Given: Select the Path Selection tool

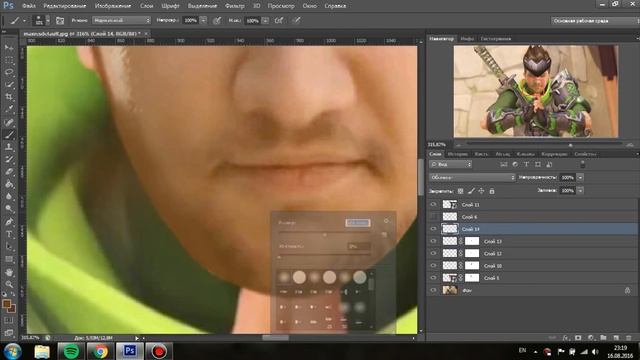Looking at the screenshot, I should coord(9,247).
